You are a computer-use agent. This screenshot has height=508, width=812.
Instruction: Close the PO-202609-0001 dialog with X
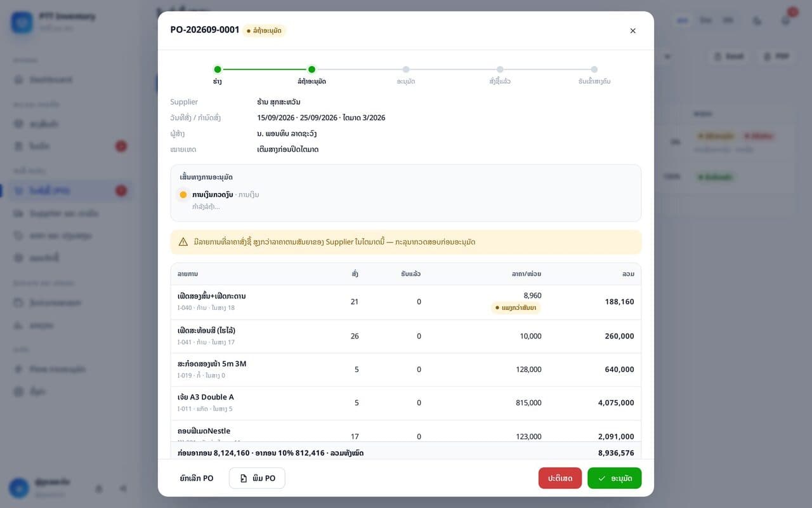click(632, 30)
